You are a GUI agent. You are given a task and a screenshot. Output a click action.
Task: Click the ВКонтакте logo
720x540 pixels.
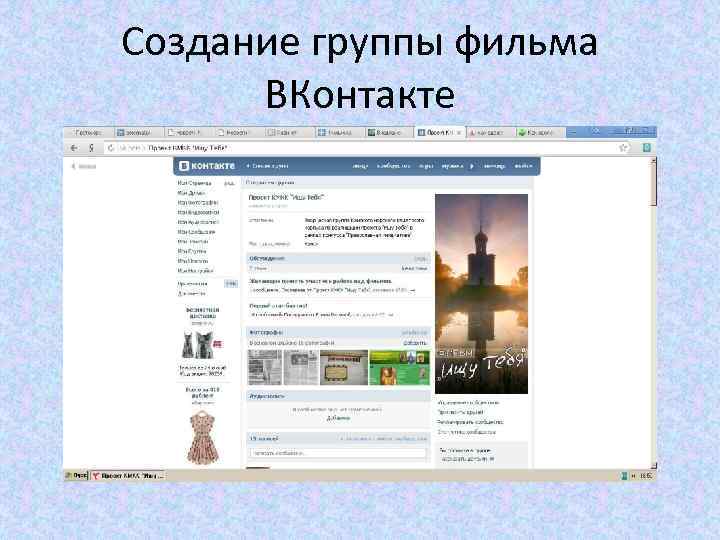coord(207,166)
